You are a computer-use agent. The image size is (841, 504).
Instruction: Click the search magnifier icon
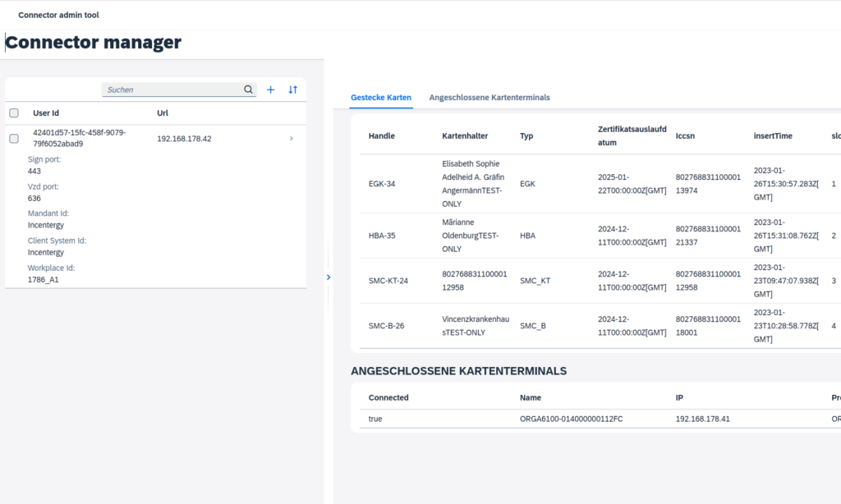248,89
